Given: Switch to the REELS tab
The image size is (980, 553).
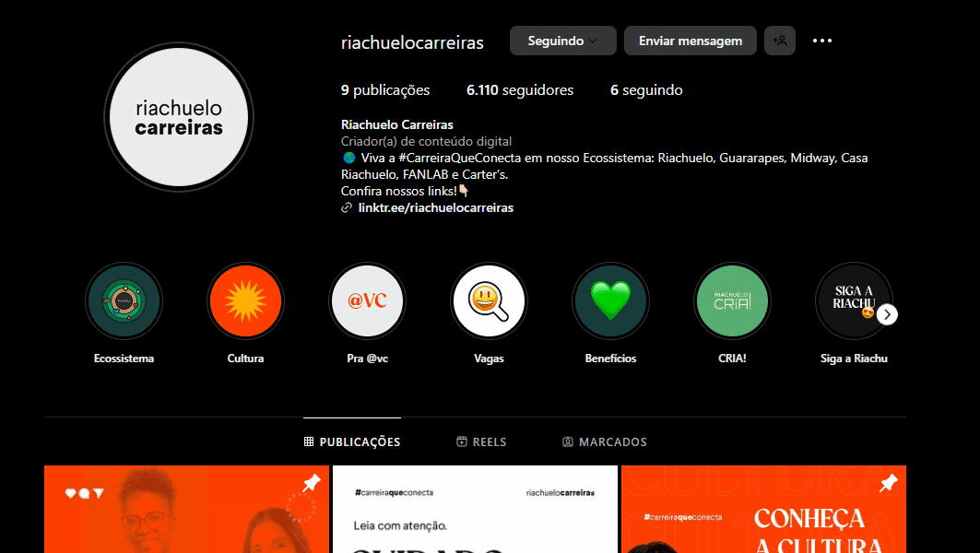Looking at the screenshot, I should [x=480, y=441].
